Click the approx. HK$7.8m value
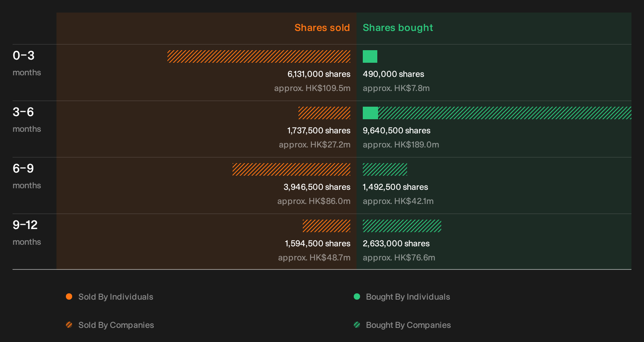644x342 pixels. tap(396, 88)
